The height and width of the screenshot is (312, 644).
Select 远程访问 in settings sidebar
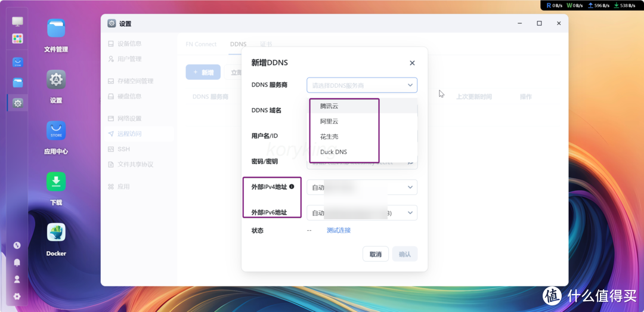coord(138,134)
